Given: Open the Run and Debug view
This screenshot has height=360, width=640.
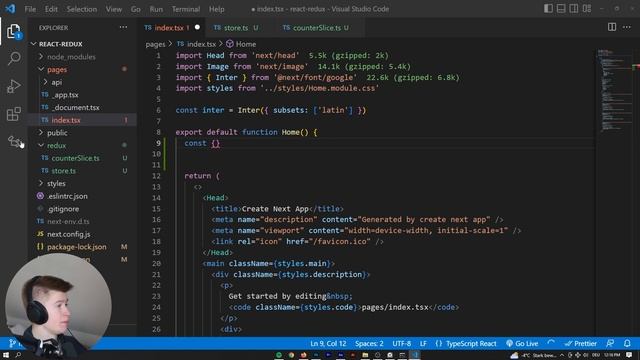Looking at the screenshot, I should (x=13, y=86).
